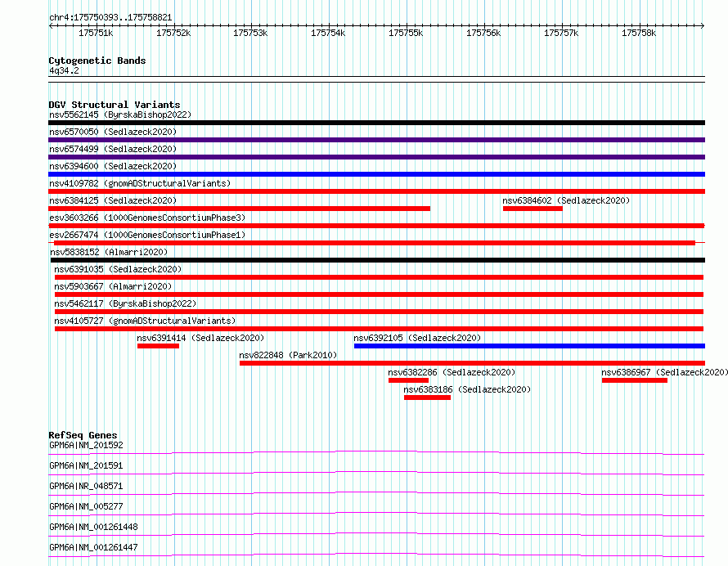Click nsv6391035 (Sedlazeck2020) label

pos(118,269)
